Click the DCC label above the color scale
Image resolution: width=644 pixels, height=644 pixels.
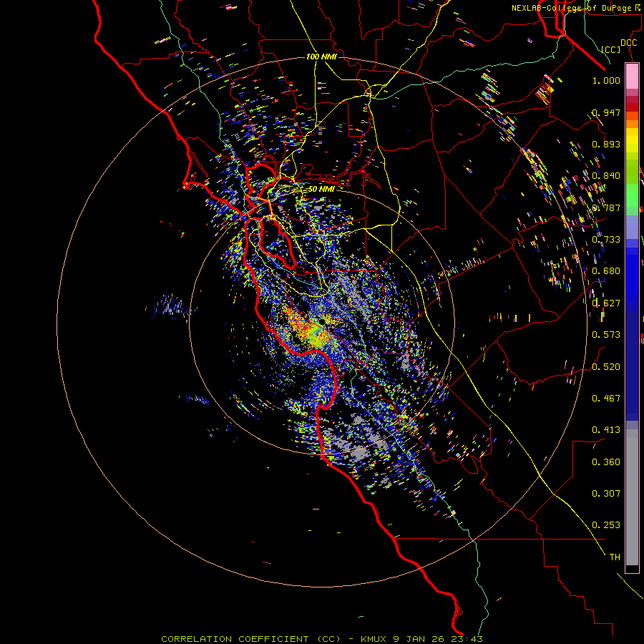tap(628, 43)
